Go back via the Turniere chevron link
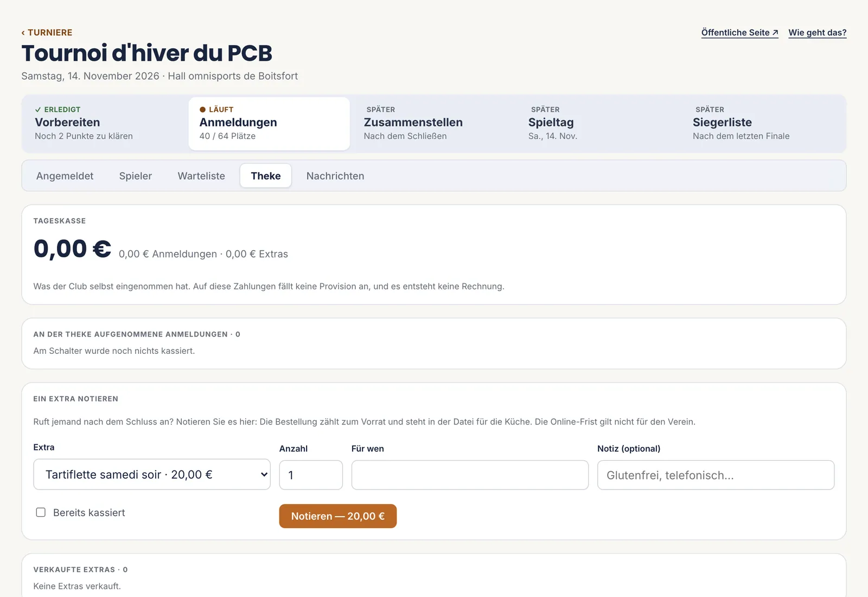This screenshot has width=868, height=597. click(47, 33)
